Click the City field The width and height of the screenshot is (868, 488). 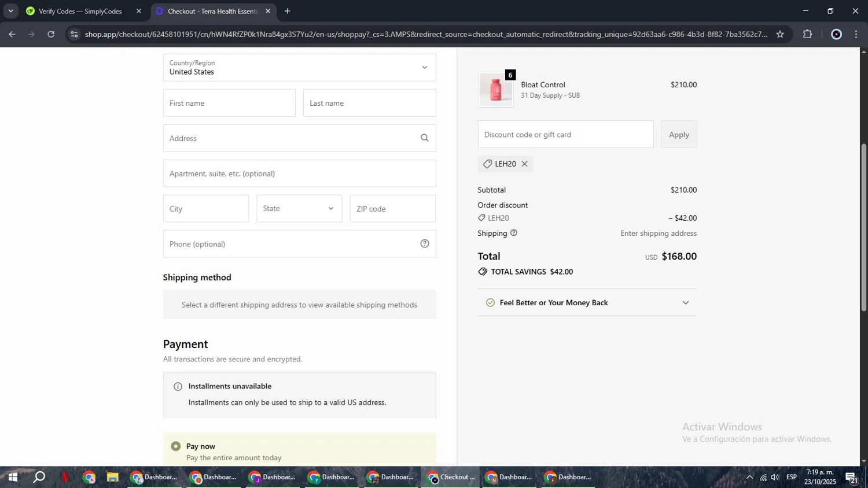pyautogui.click(x=206, y=209)
